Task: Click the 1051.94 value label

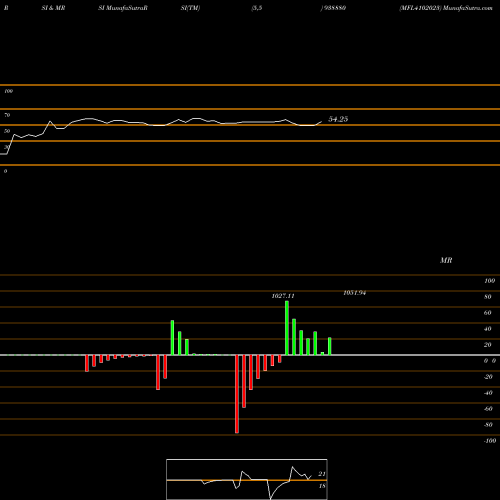Action: point(355,293)
